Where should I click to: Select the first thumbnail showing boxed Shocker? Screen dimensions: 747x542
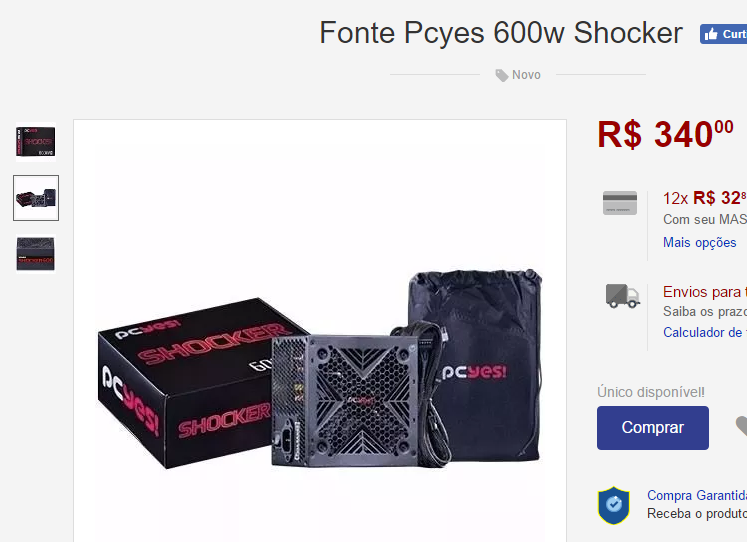click(36, 141)
